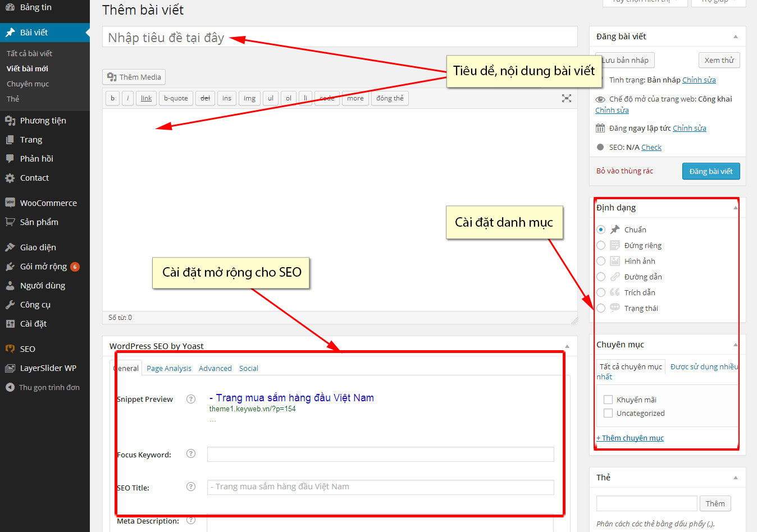This screenshot has height=532, width=757.
Task: Switch to the Advanced SEO tab
Action: pos(215,369)
